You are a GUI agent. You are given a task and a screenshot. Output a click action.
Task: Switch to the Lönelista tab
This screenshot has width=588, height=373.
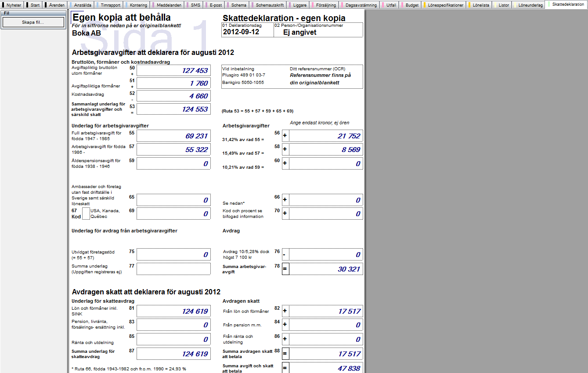point(479,5)
